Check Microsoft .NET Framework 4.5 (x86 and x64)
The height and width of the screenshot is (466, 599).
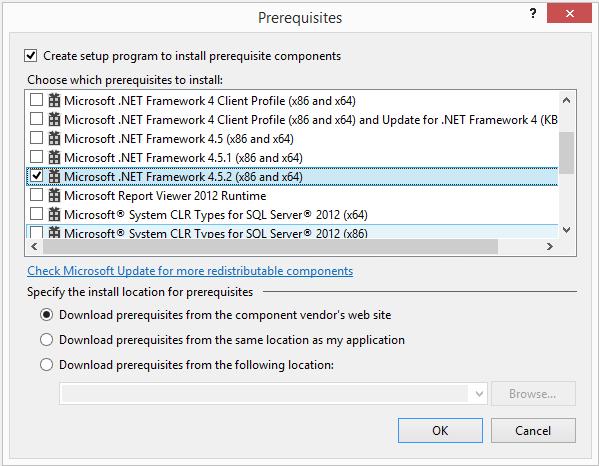[36, 138]
